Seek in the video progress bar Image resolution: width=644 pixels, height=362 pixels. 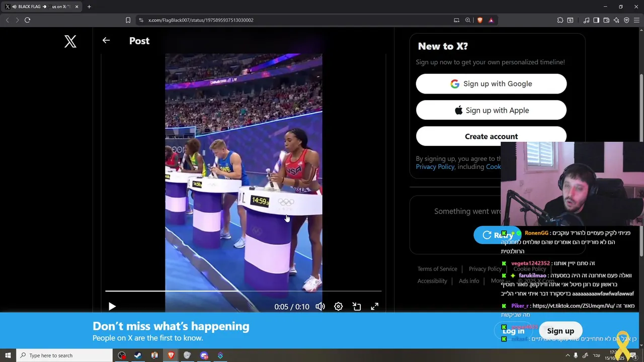(x=244, y=291)
